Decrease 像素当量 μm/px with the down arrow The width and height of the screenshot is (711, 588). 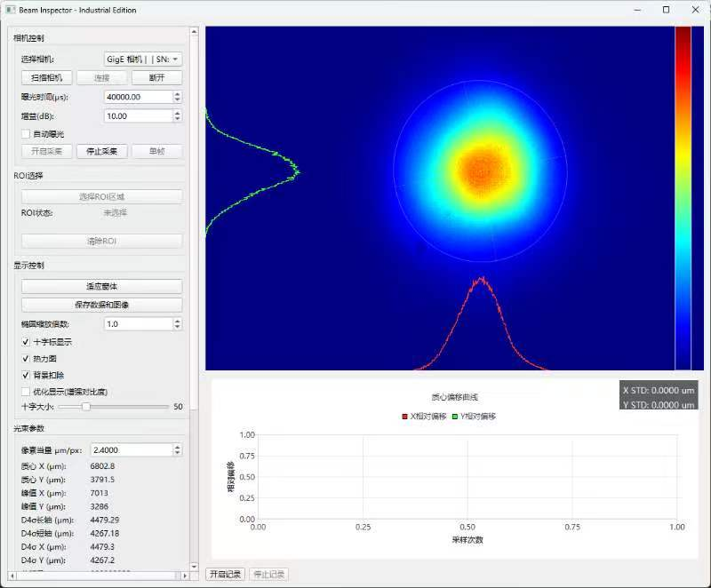coord(177,453)
